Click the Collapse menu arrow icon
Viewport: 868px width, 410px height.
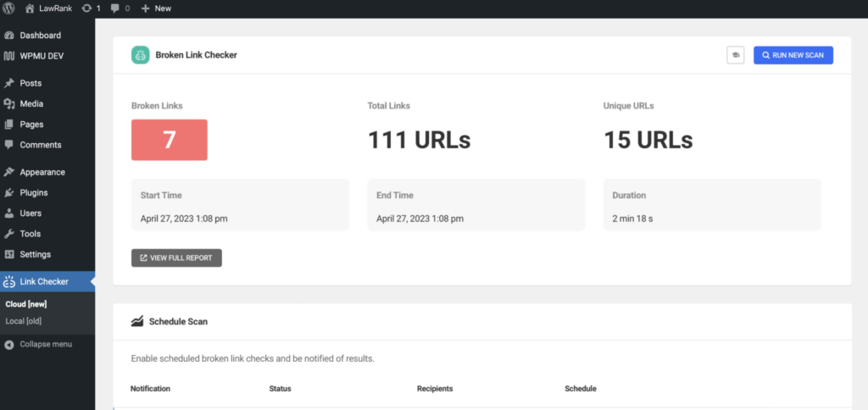click(8, 344)
